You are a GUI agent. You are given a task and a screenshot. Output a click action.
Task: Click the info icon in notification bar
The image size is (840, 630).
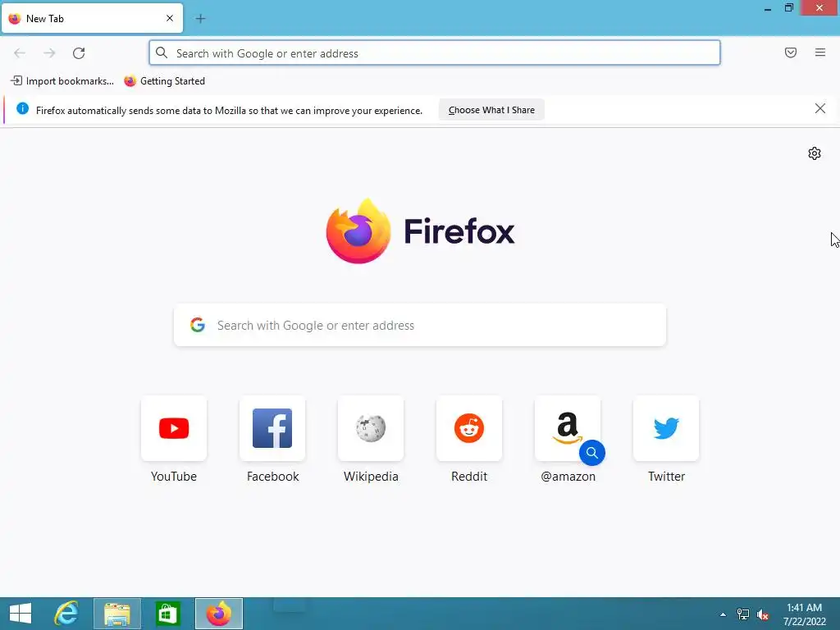click(22, 109)
